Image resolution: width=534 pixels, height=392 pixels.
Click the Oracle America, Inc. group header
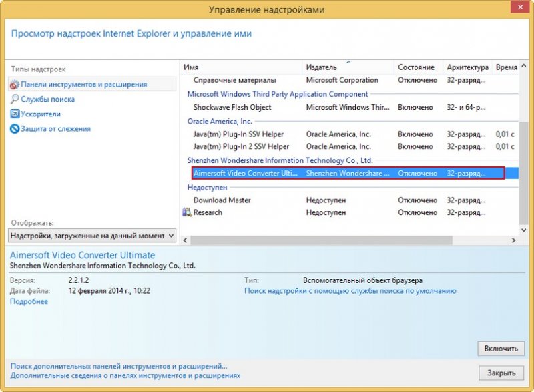click(220, 122)
